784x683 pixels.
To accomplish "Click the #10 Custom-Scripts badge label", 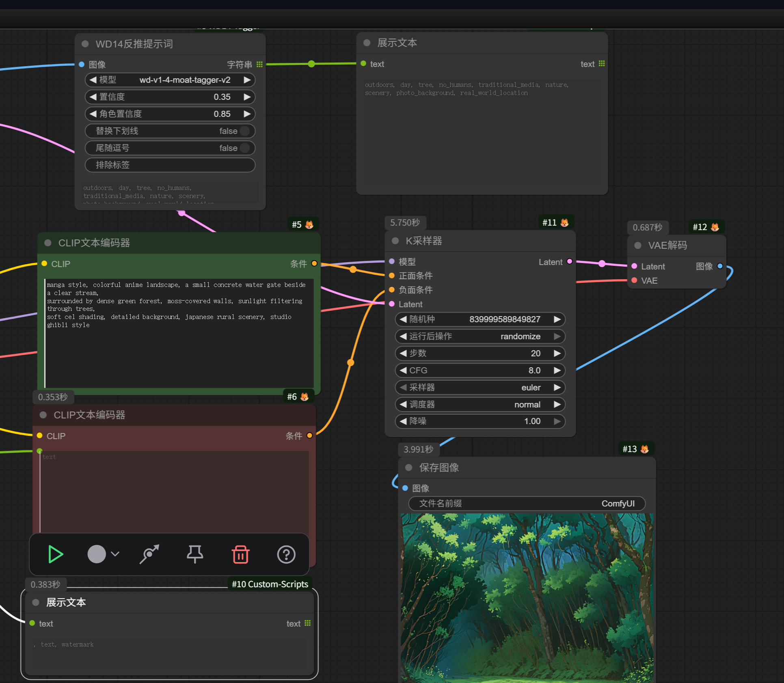I will pos(270,584).
